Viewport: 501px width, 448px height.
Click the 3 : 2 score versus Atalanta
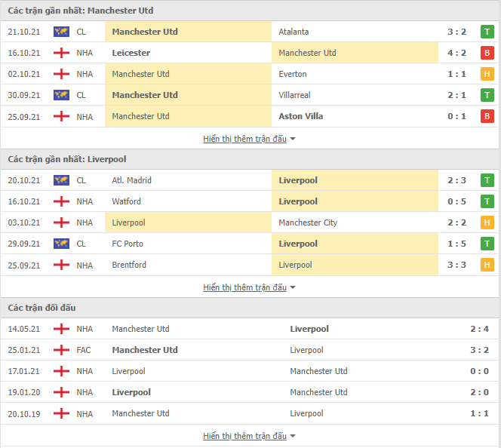click(456, 32)
